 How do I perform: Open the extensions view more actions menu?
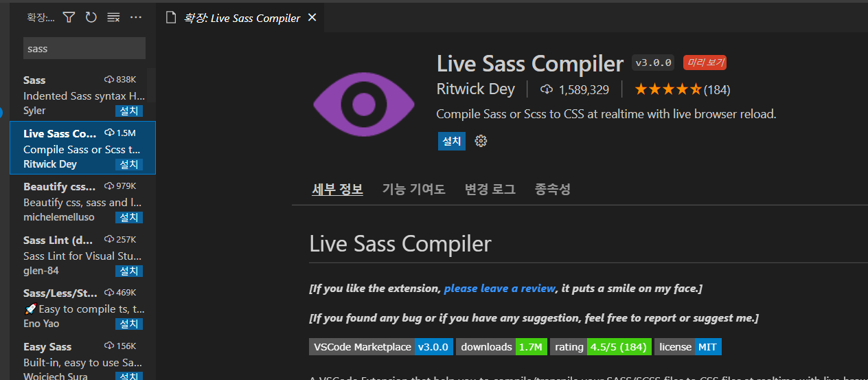coord(136,17)
